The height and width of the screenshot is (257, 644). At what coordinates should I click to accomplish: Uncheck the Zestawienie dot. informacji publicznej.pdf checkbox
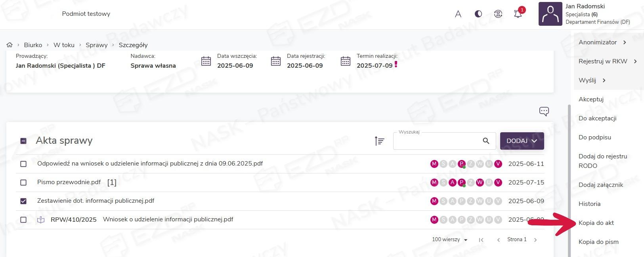(x=23, y=201)
